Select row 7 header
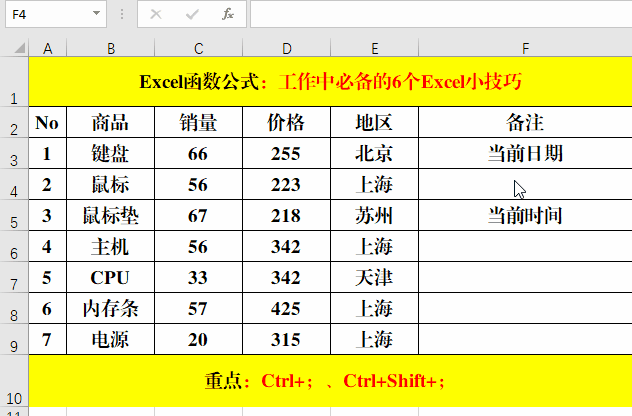This screenshot has width=632, height=416. coord(14,277)
